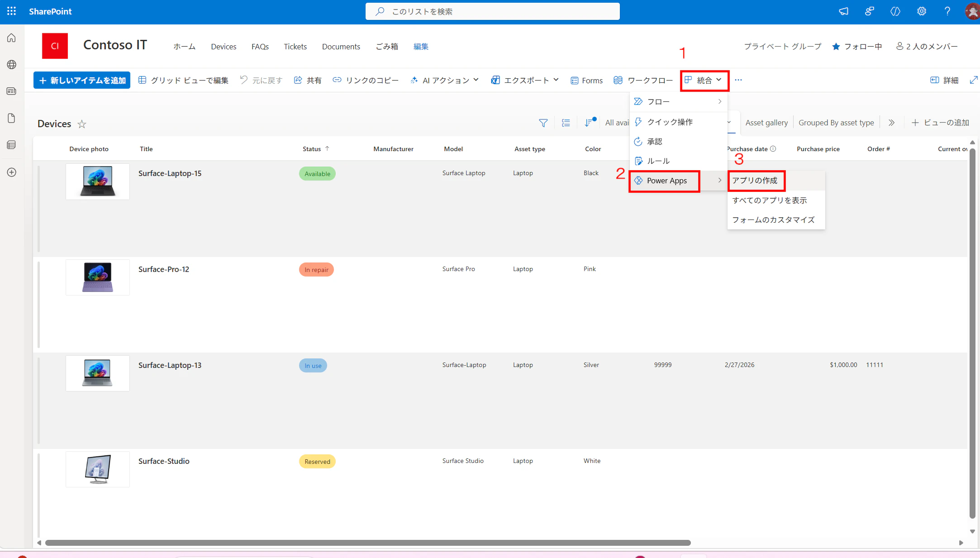Collapse the 統合 dropdown menu
This screenshot has height=558, width=980.
coord(704,80)
